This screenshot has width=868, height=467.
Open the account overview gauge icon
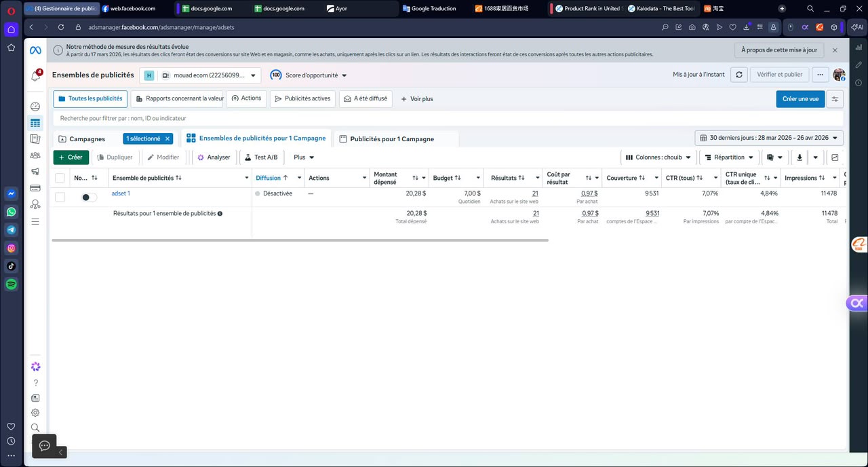35,107
